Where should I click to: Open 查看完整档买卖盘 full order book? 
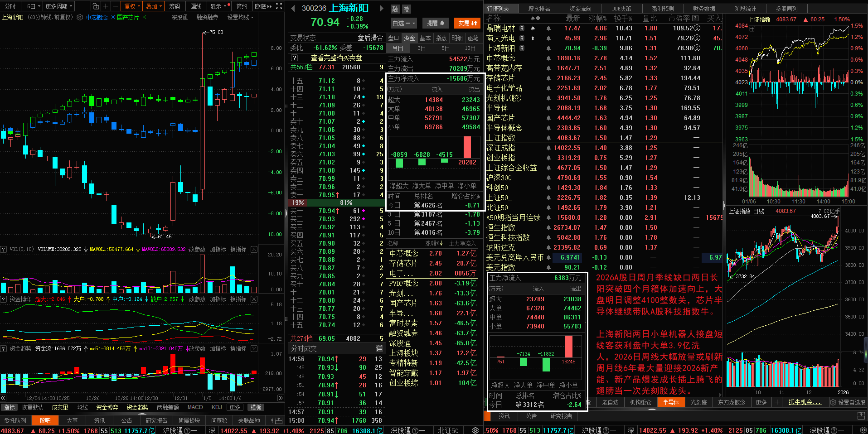pyautogui.click(x=336, y=58)
